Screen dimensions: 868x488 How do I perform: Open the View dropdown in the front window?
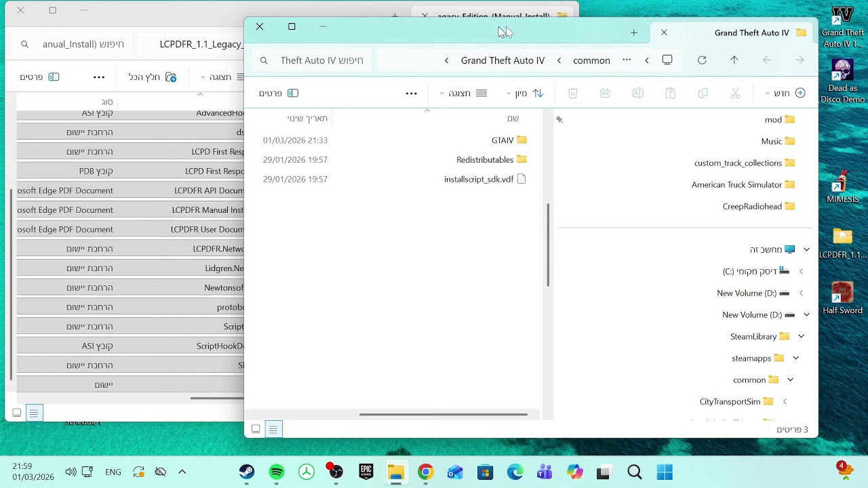(463, 94)
